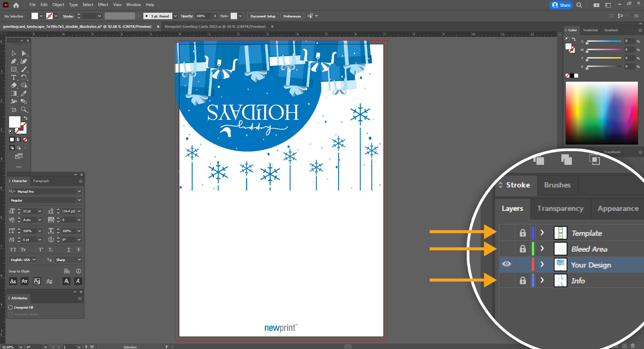Image resolution: width=644 pixels, height=349 pixels.
Task: Select the Zoom tool
Action: coord(24,110)
